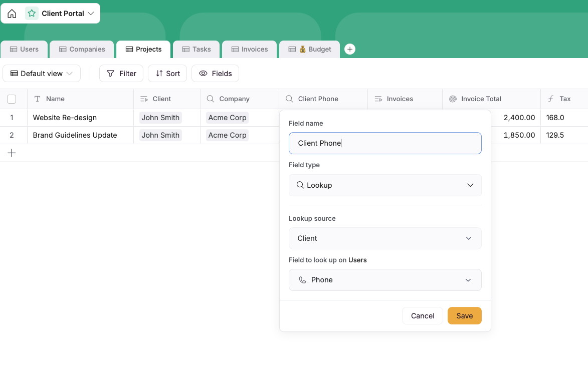Click the magnifier icon in Field type

pyautogui.click(x=300, y=185)
